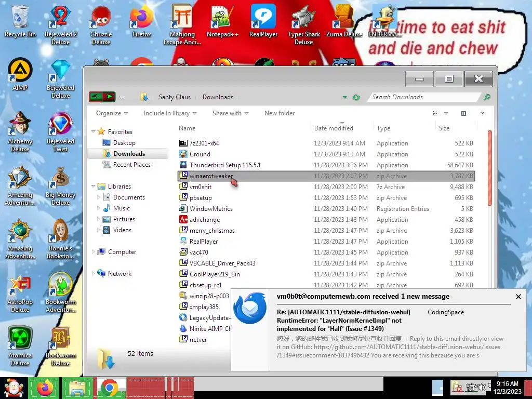Open address bar history dropdown arrow
The height and width of the screenshot is (399, 532).
click(x=345, y=97)
